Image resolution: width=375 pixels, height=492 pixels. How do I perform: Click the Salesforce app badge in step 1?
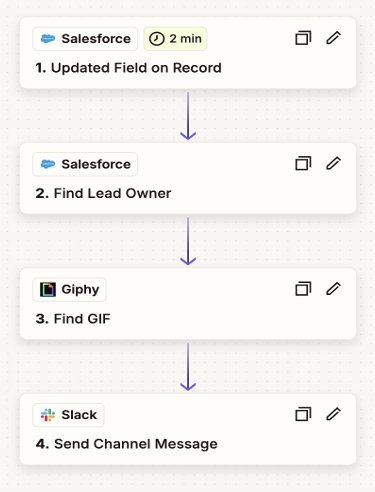pos(85,39)
